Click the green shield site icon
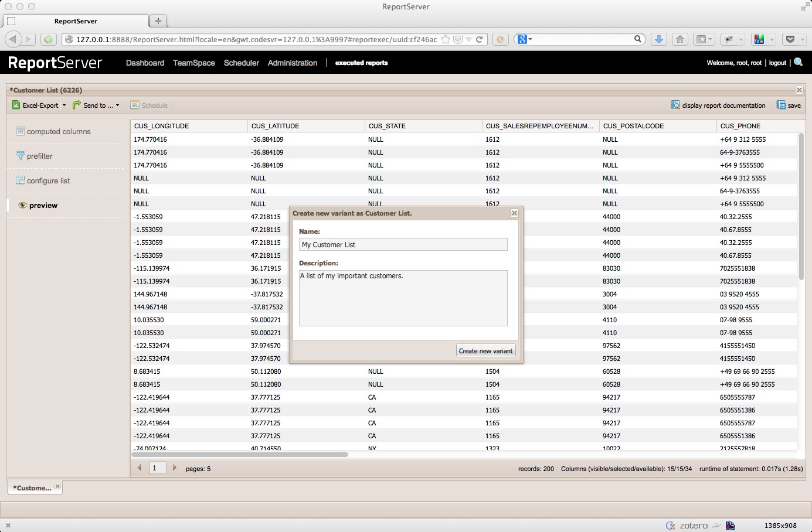The width and height of the screenshot is (812, 532). (49, 39)
